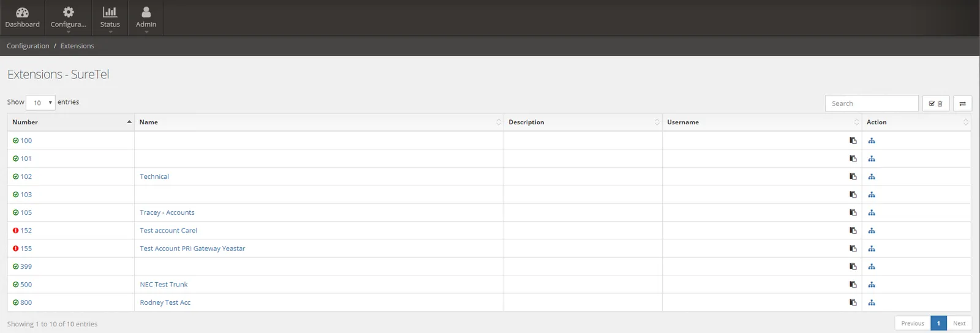Open extension 155

click(26, 249)
